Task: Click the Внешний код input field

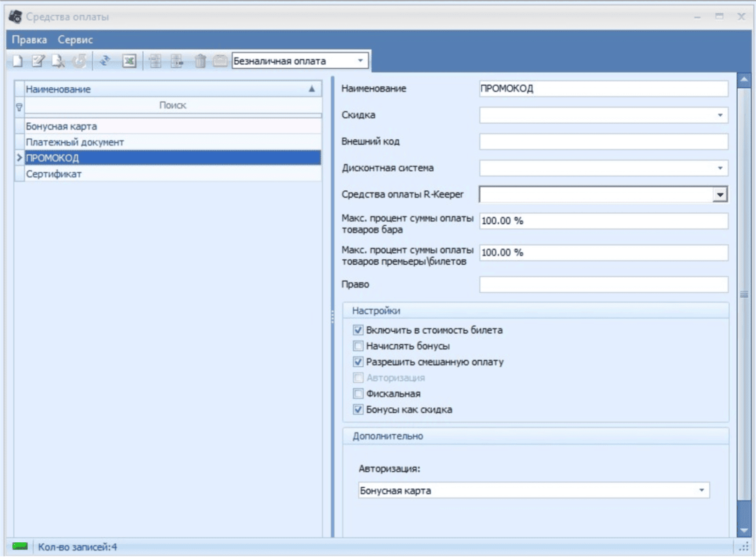Action: [x=603, y=142]
